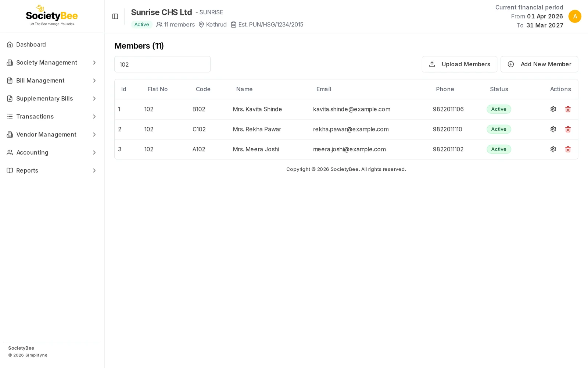588x368 pixels.
Task: Click the Email column header
Action: point(324,89)
